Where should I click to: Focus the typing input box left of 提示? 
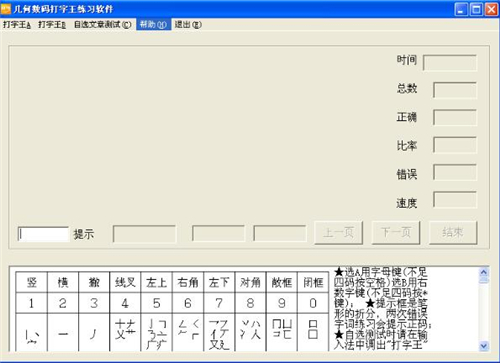tap(43, 234)
